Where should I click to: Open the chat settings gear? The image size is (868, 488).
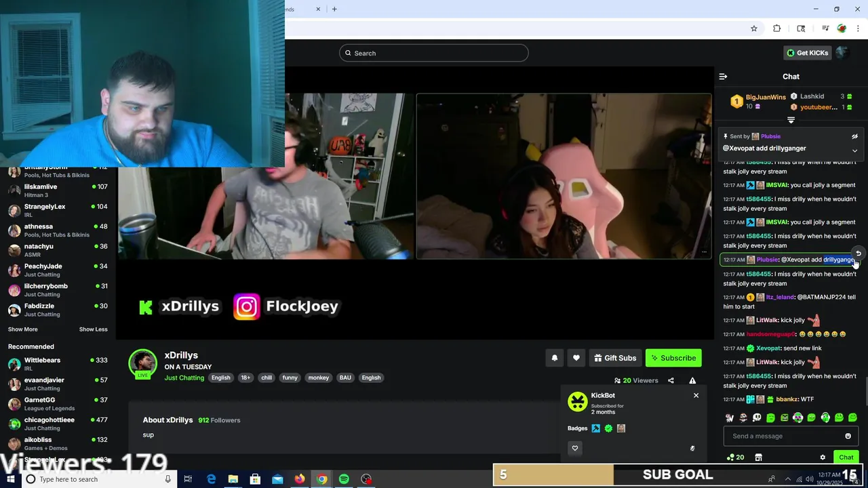[823, 457]
